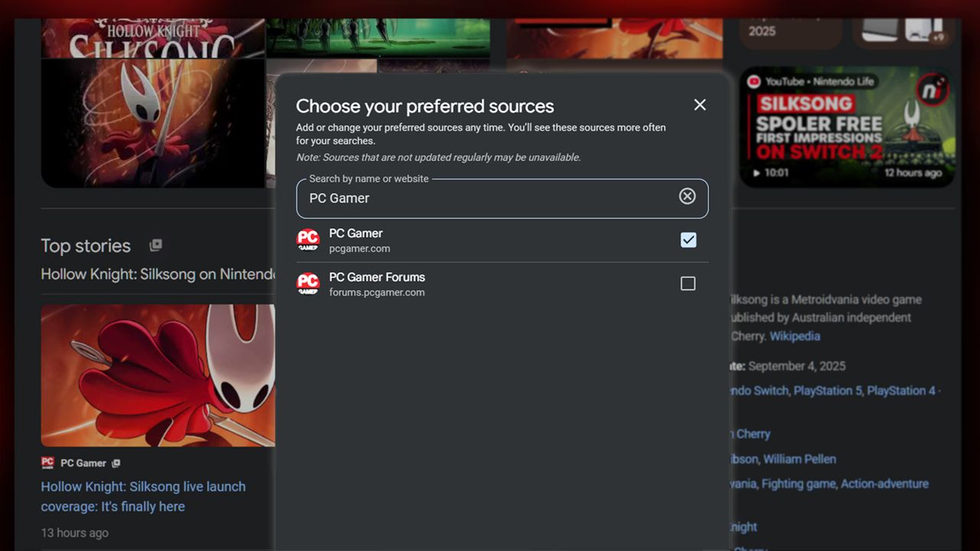
Task: Open the Silksong live launch coverage article
Action: (142, 496)
